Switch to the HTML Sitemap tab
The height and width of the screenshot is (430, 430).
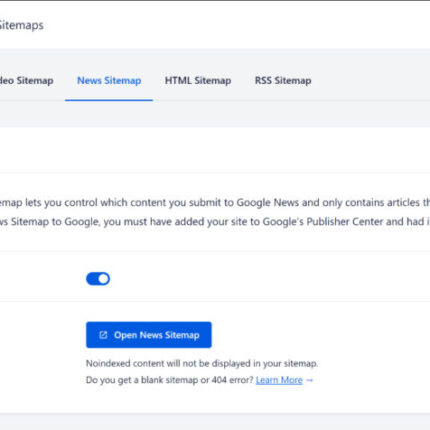pyautogui.click(x=198, y=80)
